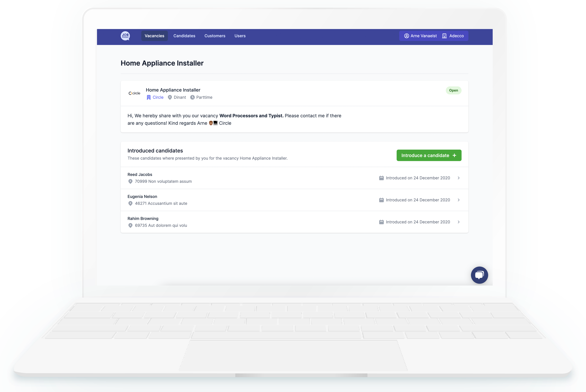
Task: Click the JobToolz logo icon
Action: click(x=125, y=36)
